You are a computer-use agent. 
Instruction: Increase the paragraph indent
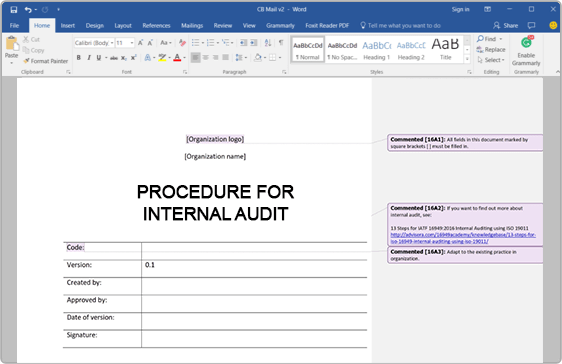[254, 43]
